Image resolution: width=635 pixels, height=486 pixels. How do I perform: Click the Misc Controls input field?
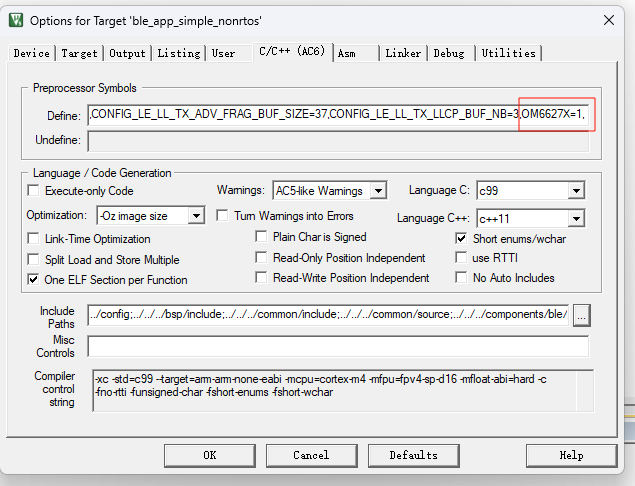(x=337, y=346)
